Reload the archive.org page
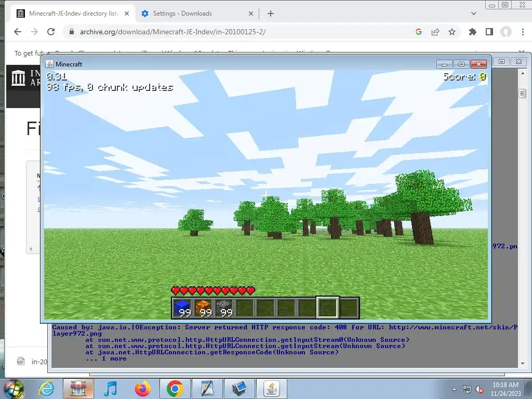The height and width of the screenshot is (399, 532). tap(51, 32)
